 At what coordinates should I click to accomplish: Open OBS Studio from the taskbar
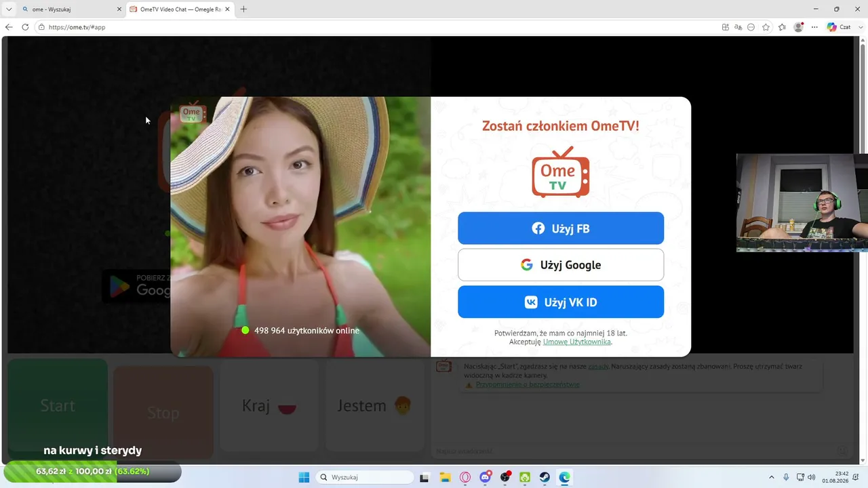tap(505, 477)
